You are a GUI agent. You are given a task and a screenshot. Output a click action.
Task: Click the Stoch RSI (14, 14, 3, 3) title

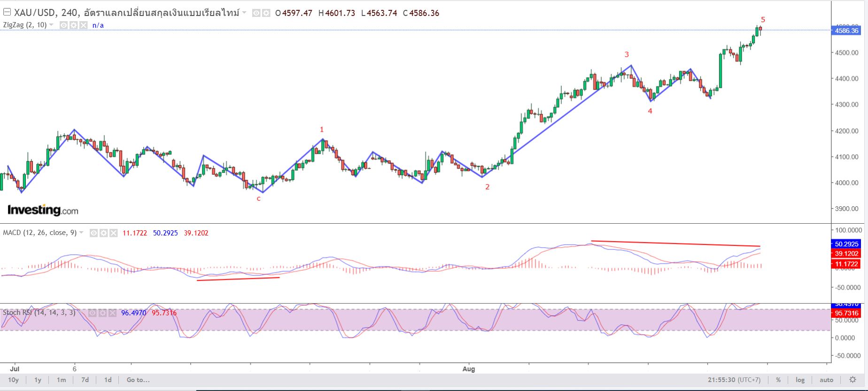(x=39, y=313)
